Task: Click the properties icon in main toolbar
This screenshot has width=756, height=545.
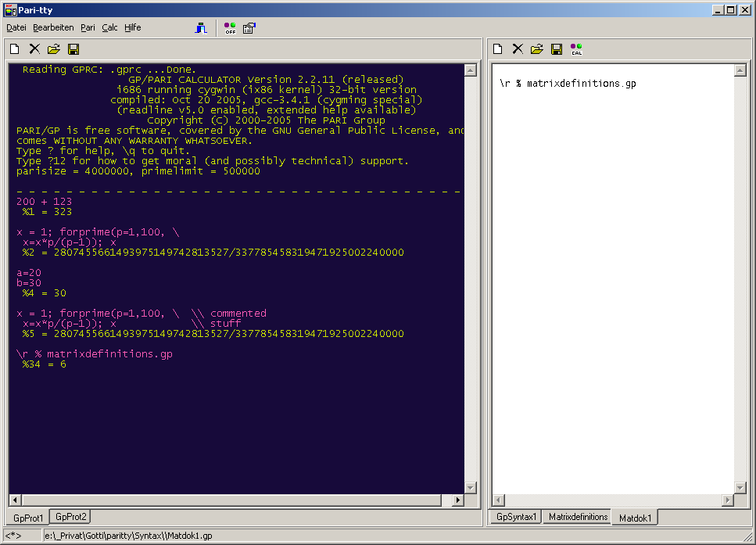Action: (249, 28)
